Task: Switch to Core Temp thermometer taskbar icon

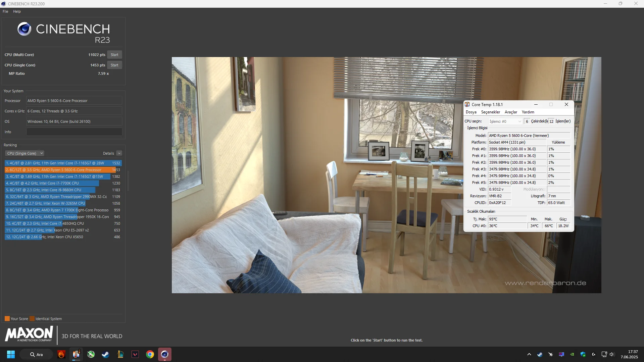Action: click(76, 354)
